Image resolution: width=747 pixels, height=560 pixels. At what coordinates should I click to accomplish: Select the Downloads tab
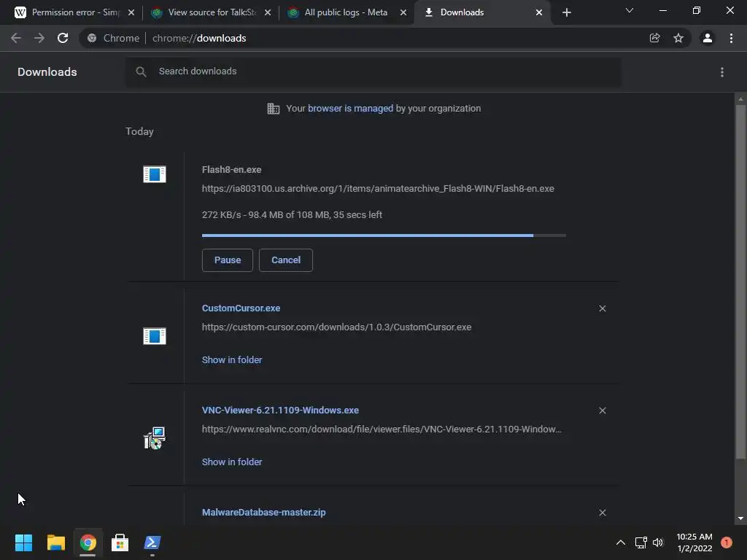[481, 12]
